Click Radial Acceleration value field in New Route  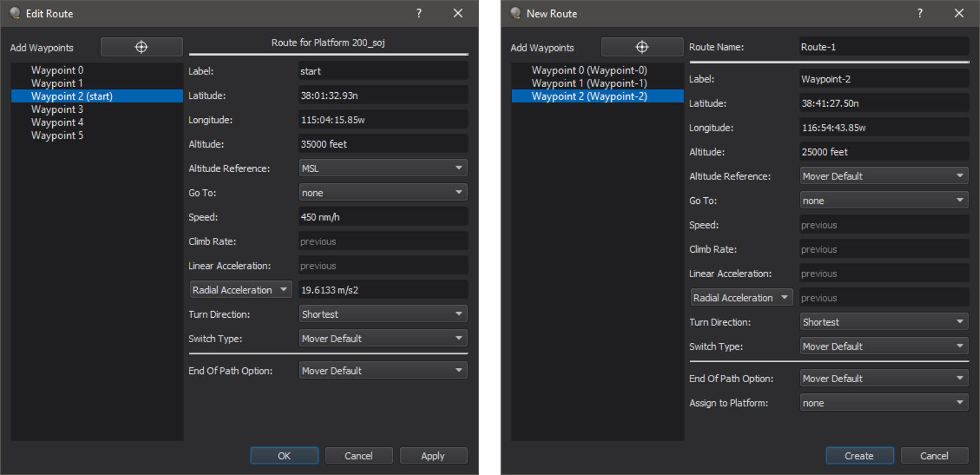click(x=884, y=298)
